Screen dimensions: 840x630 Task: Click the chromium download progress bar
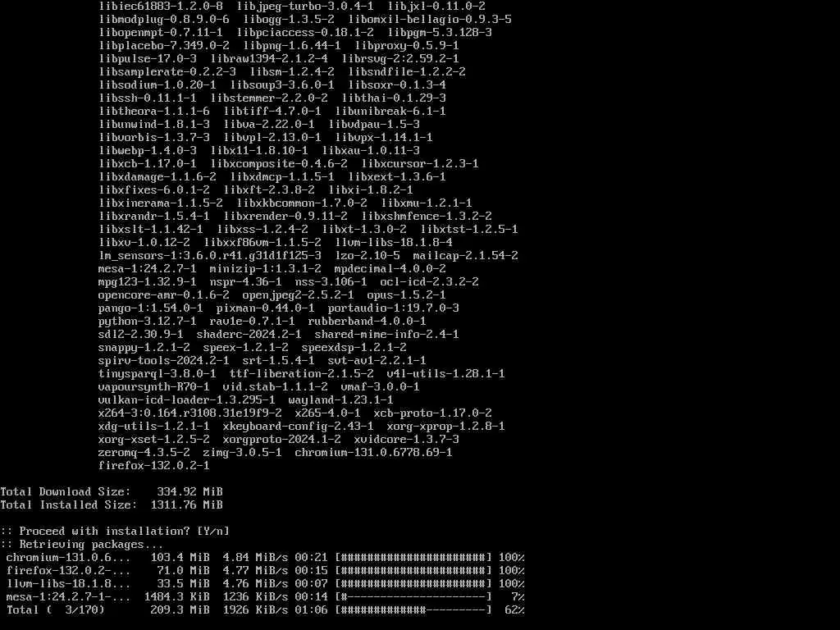point(413,558)
